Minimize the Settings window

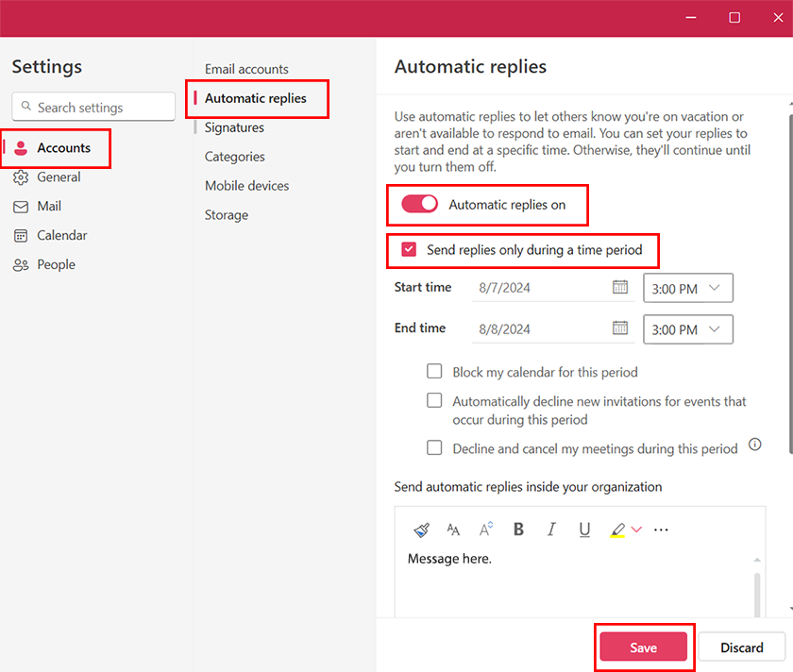click(x=691, y=18)
